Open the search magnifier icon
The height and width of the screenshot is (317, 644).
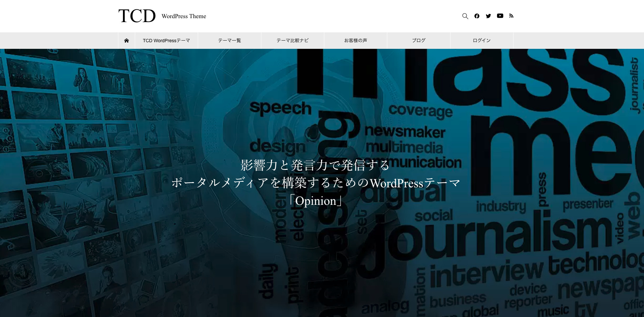tap(465, 16)
